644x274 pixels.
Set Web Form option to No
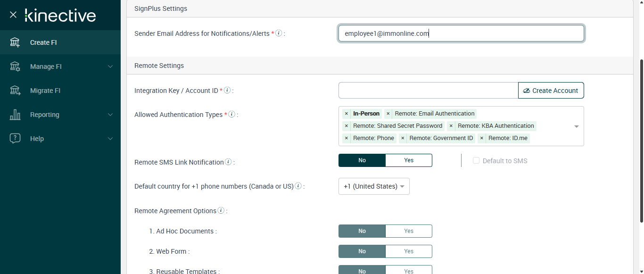coord(362,251)
